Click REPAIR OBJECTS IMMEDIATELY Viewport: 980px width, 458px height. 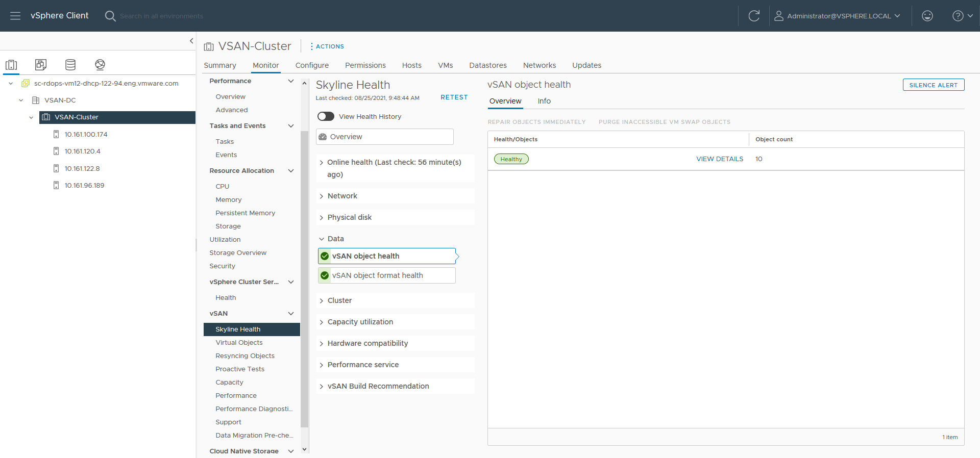coord(536,122)
